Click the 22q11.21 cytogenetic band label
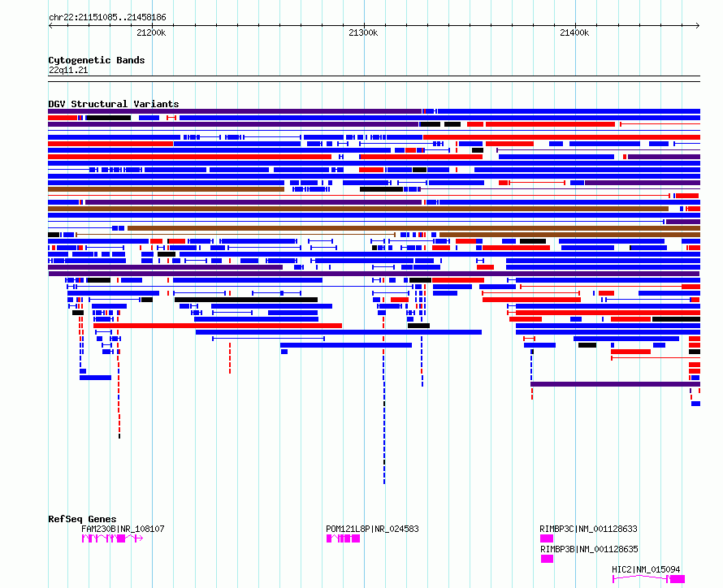 (x=68, y=70)
